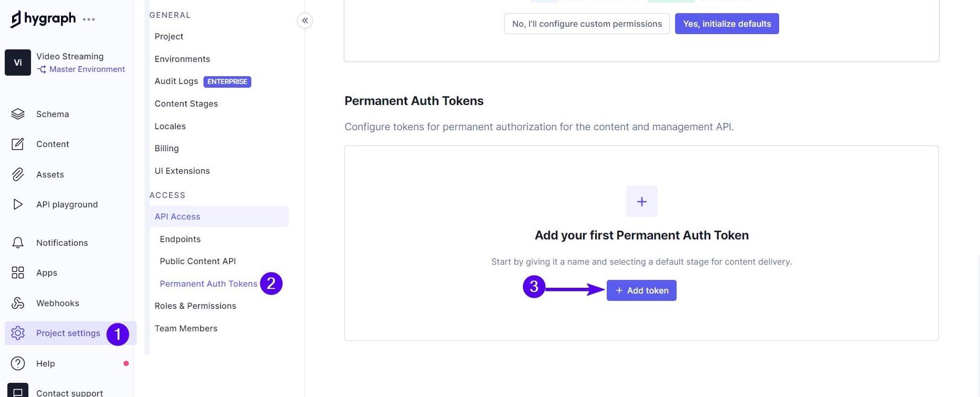Click the large plus tile

click(x=641, y=201)
